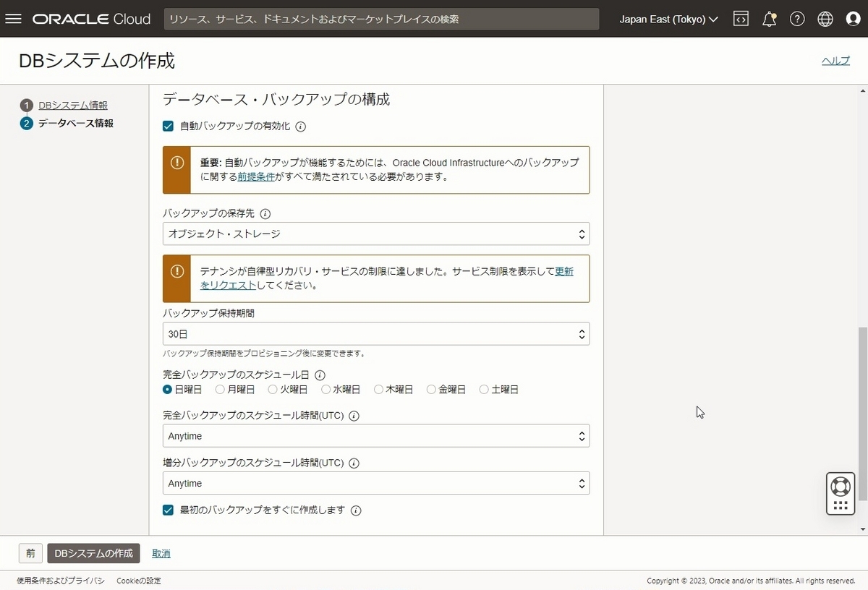
Task: Change バックアップ保持期間 from 30日
Action: [x=375, y=333]
